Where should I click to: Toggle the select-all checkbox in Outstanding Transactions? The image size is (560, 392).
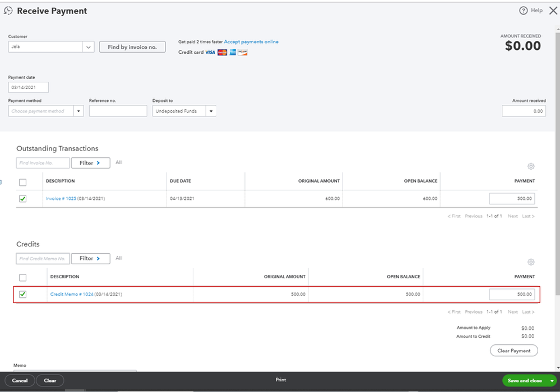(x=22, y=183)
